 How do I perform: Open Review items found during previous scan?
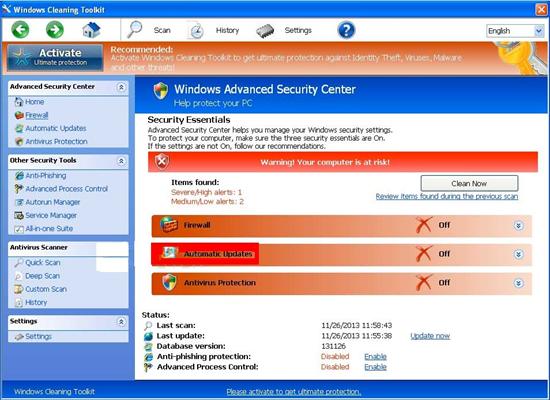click(x=447, y=196)
